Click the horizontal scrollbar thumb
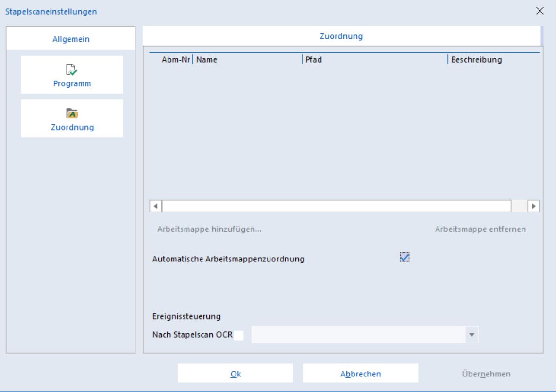The image size is (556, 392). 337,206
